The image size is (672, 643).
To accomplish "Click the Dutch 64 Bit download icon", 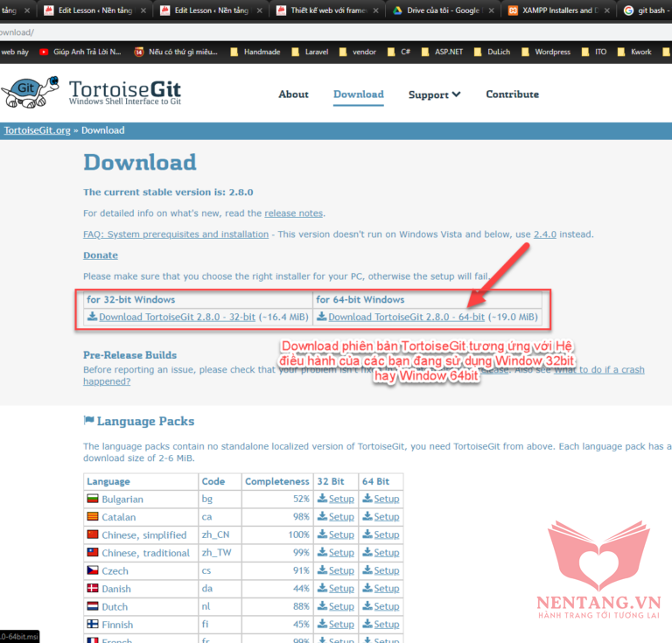I will click(x=367, y=607).
